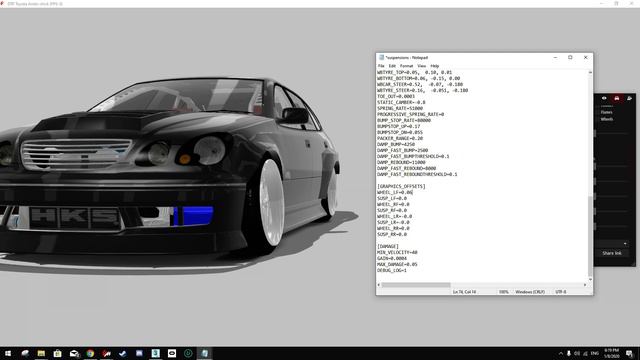Click the vertical scrollbar up arrow in Notepad
This screenshot has width=640, height=360.
tap(590, 72)
